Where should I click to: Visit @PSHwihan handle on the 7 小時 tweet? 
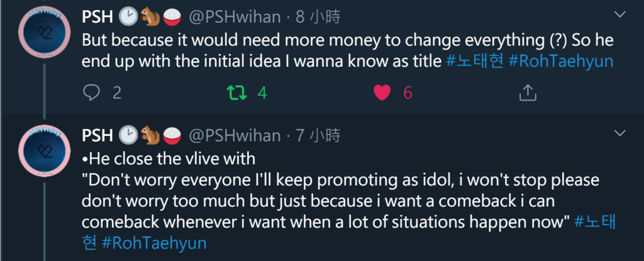point(235,135)
